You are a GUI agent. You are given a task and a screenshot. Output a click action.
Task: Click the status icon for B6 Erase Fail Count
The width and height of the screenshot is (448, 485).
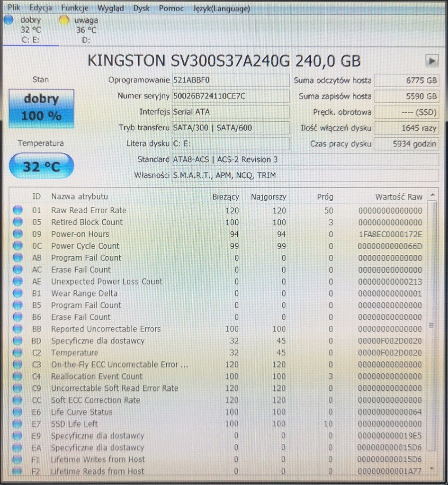click(x=18, y=317)
